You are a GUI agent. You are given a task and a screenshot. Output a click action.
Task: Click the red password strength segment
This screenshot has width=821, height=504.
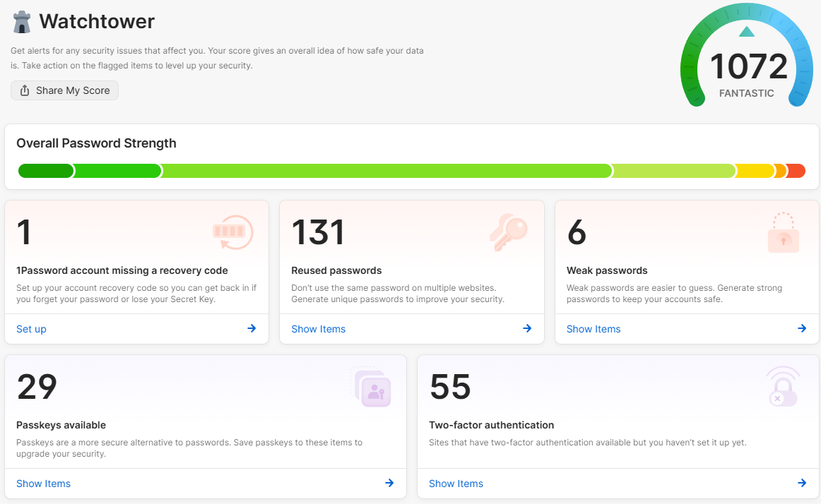796,171
